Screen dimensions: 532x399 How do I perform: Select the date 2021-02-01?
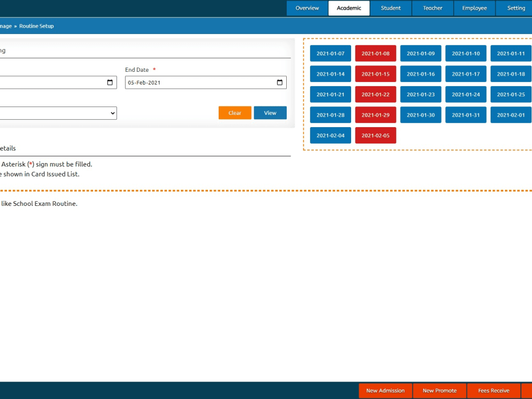(x=510, y=115)
